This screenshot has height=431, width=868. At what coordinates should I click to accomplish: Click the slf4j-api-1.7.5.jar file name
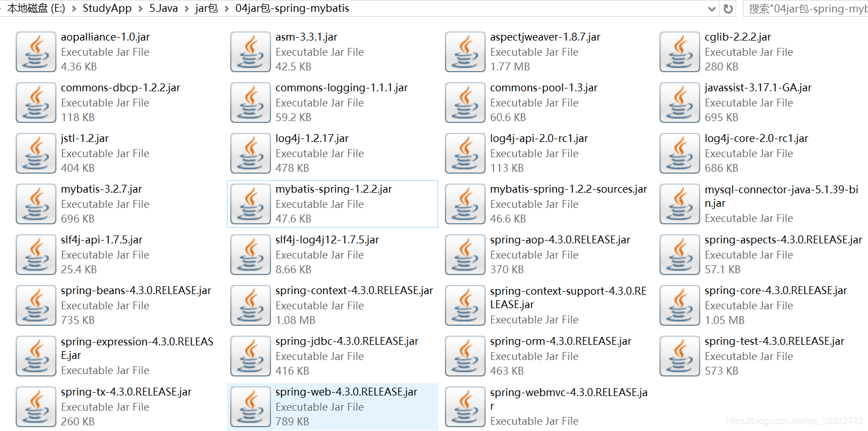tap(101, 240)
